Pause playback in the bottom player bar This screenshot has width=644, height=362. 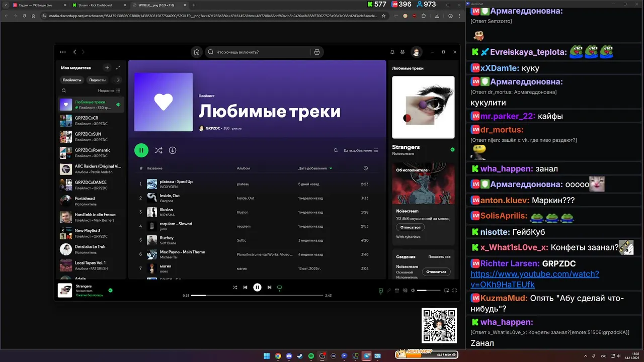click(257, 287)
